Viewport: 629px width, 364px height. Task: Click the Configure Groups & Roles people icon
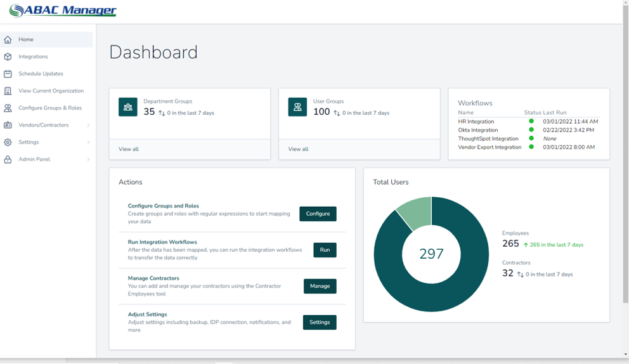point(8,108)
